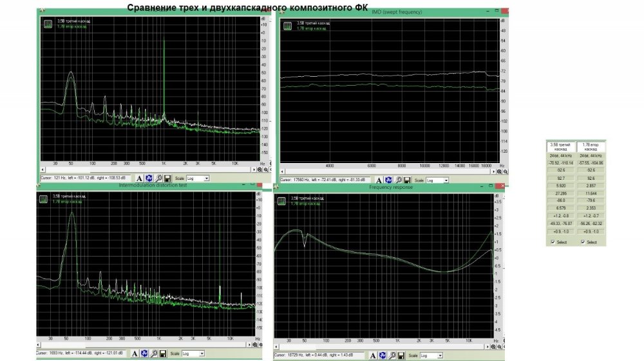Click value '27.295' in the results table

click(x=561, y=193)
